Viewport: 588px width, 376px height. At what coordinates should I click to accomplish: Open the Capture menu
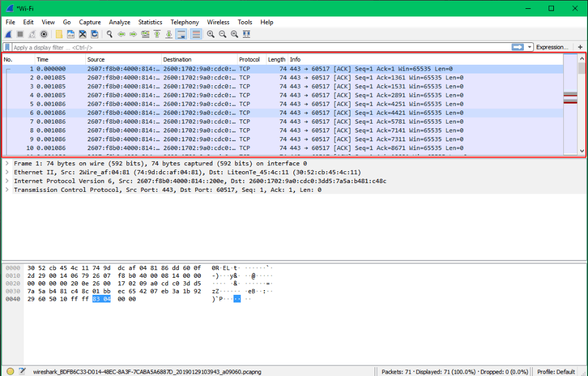click(89, 22)
